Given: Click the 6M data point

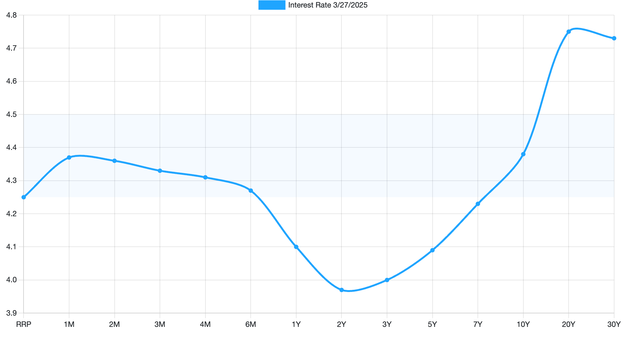Looking at the screenshot, I should click(x=251, y=190).
